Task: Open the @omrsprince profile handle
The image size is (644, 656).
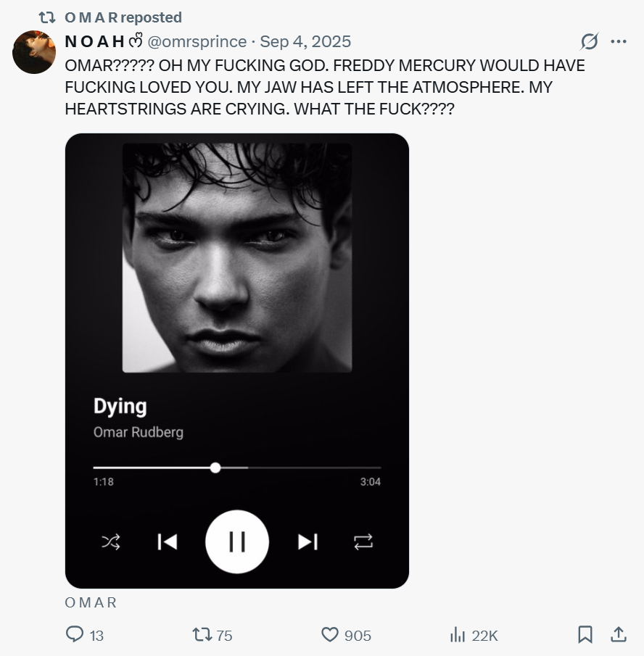Action: coord(197,42)
